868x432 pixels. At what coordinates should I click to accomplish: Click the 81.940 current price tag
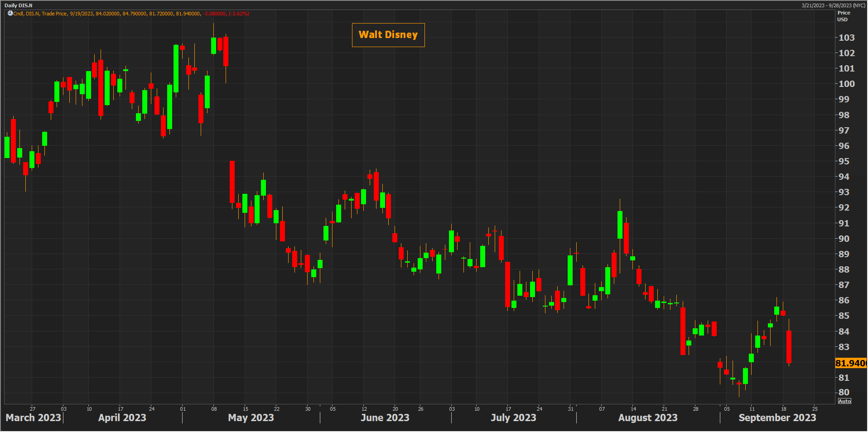click(851, 363)
